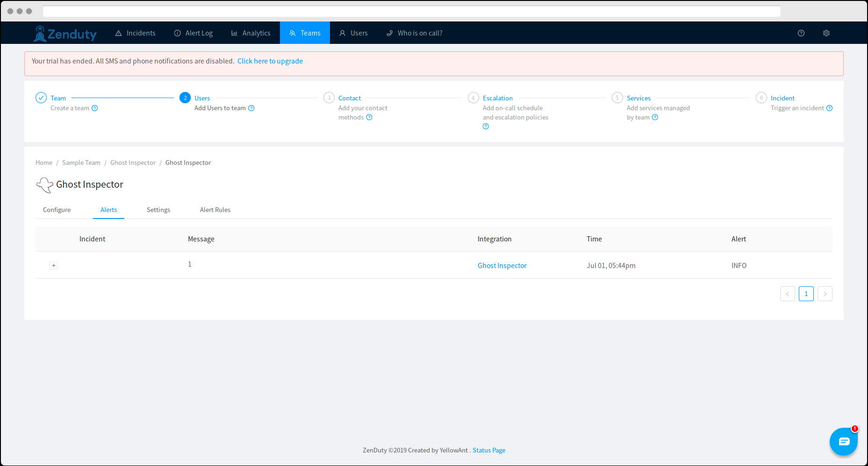This screenshot has height=466, width=868.
Task: Click the 'Click here to upgrade' link
Action: point(270,61)
